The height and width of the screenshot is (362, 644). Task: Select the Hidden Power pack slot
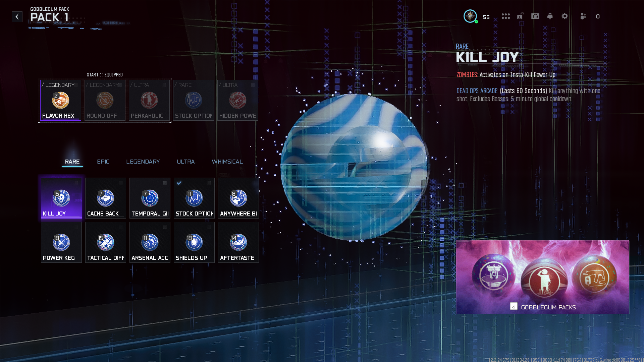[238, 100]
